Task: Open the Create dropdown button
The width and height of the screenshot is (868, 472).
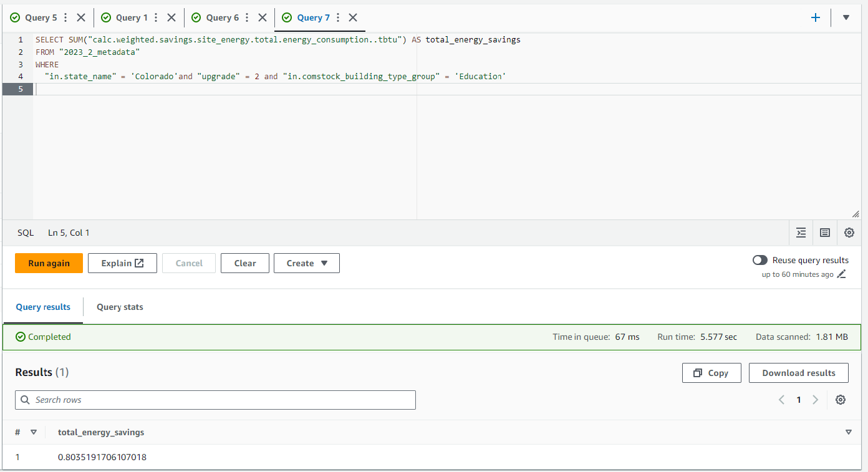Action: coord(306,263)
